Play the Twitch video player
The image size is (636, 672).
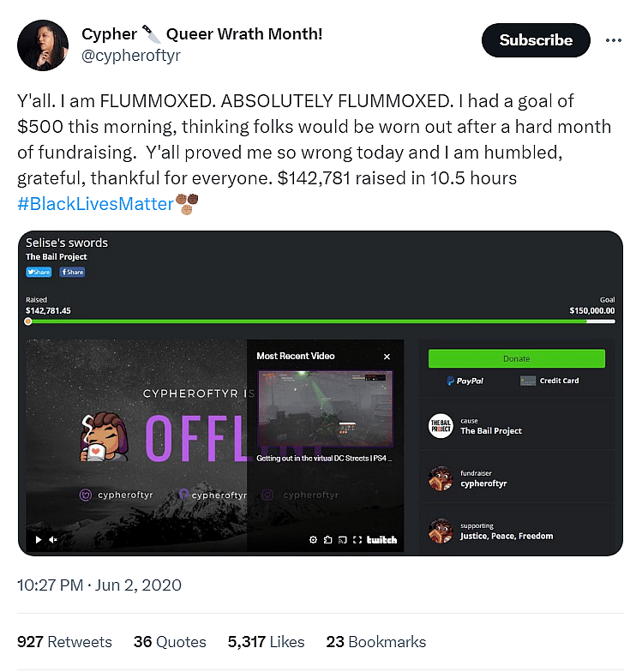point(38,540)
